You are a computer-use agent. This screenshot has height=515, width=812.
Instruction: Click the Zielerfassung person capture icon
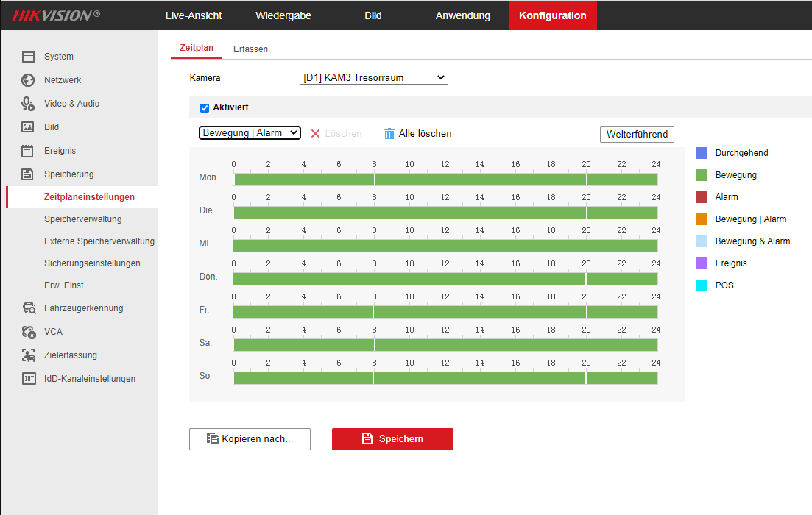tap(28, 355)
